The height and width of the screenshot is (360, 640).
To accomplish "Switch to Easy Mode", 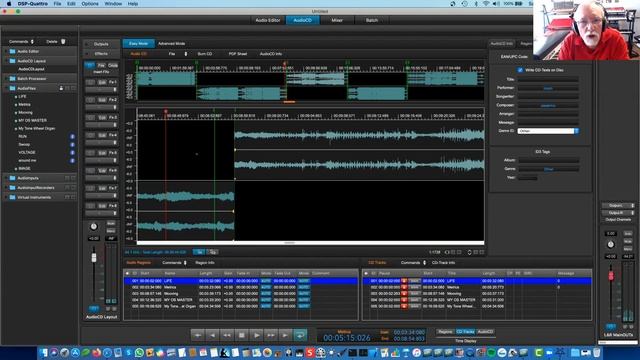I will coord(138,43).
